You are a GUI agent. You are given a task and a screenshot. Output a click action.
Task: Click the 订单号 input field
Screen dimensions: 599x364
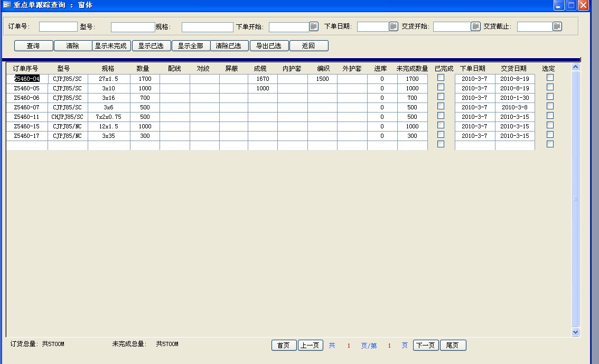58,26
